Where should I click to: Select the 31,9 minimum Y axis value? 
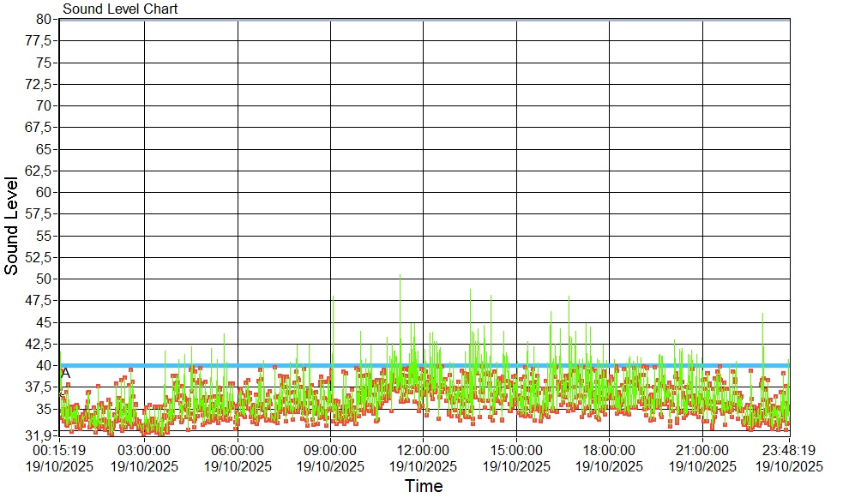(x=39, y=435)
